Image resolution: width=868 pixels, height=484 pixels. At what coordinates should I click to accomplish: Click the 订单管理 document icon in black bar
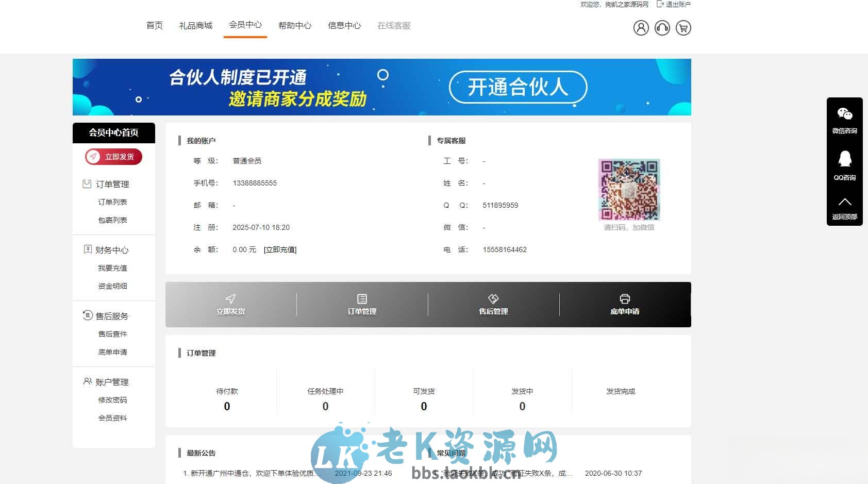(x=362, y=298)
